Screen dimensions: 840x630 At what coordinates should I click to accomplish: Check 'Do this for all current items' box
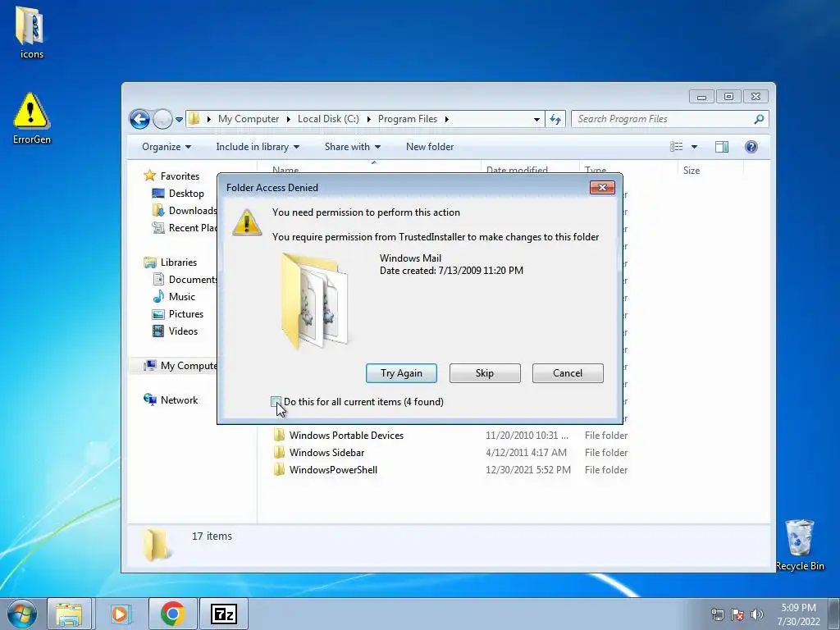276,402
